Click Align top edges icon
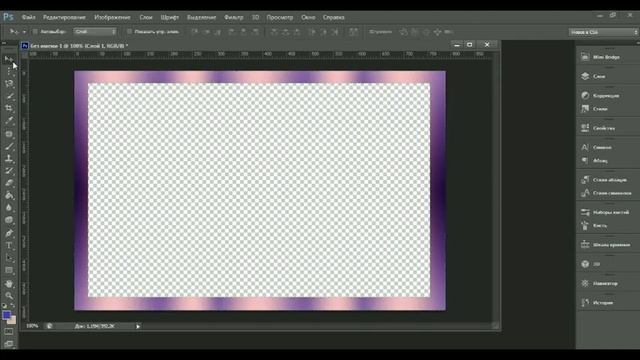This screenshot has height=360, width=640. pos(195,32)
